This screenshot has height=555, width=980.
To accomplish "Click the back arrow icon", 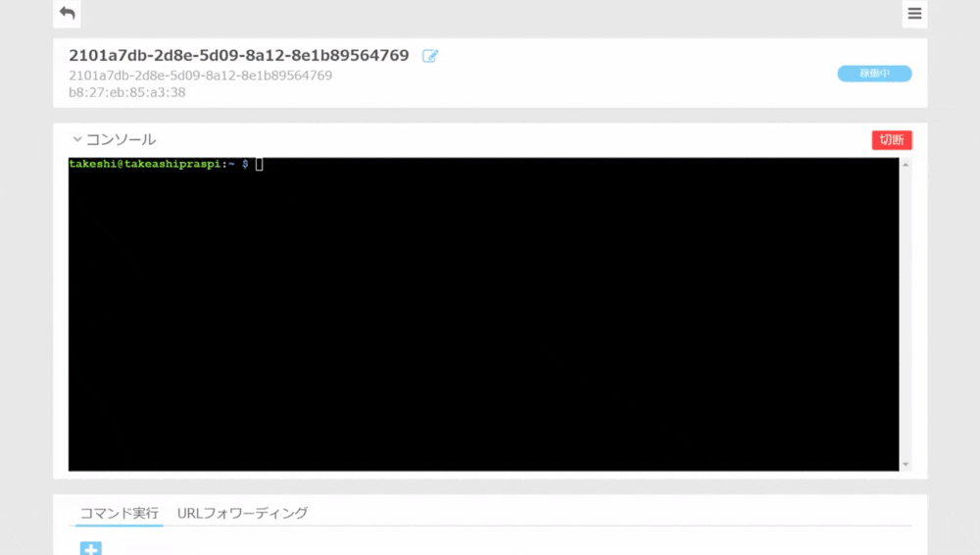I will coord(67,13).
